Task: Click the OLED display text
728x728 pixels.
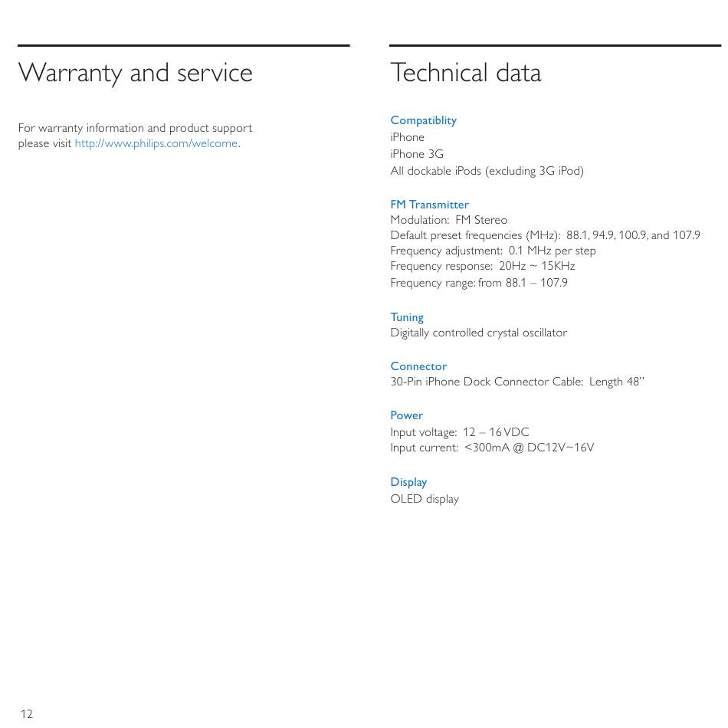Action: point(425,499)
